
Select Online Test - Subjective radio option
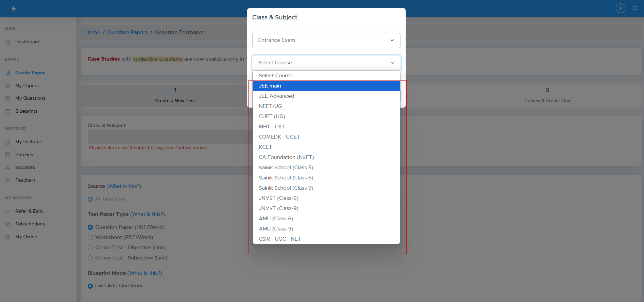(x=90, y=258)
